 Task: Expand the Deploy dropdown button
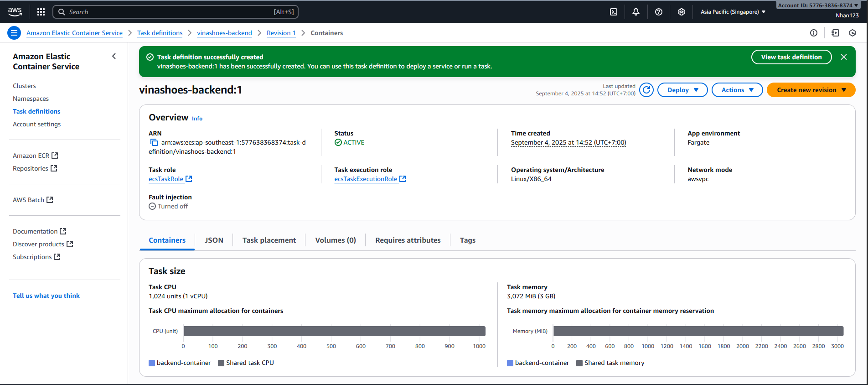(x=682, y=90)
